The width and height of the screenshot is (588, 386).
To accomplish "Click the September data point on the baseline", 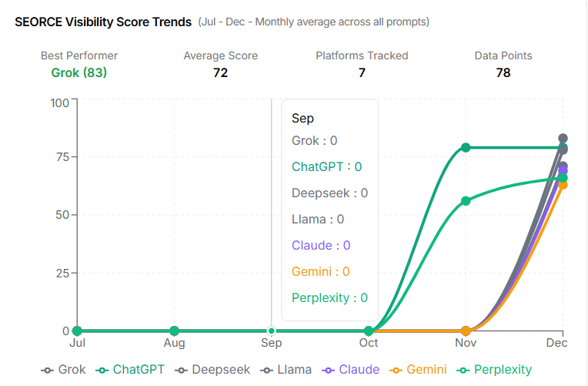I will click(x=271, y=331).
